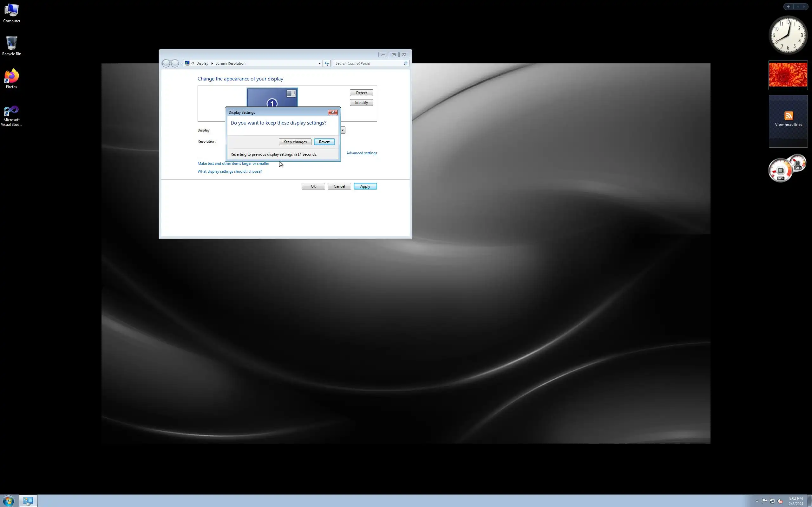Open the Display selection dropdown arrow
The image size is (812, 507).
point(343,130)
